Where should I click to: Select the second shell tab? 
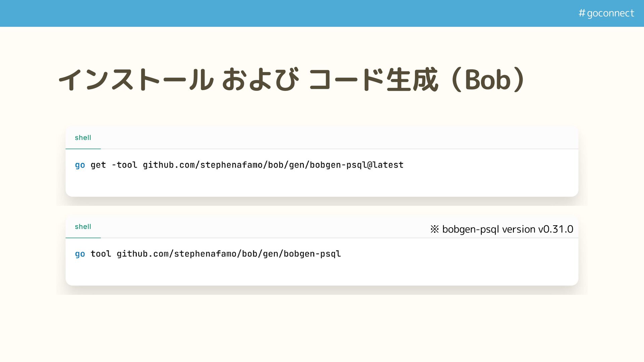83,227
